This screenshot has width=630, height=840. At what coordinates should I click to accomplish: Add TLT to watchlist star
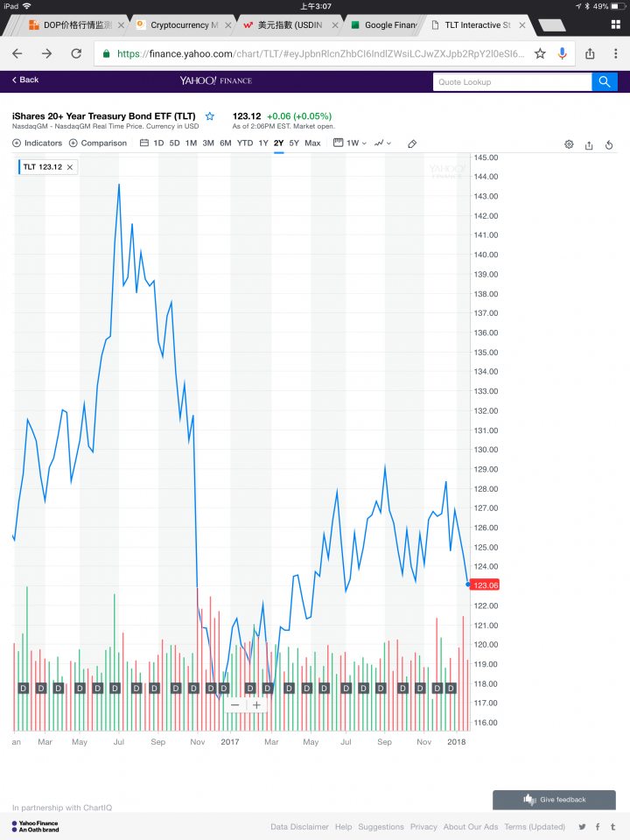pos(210,116)
